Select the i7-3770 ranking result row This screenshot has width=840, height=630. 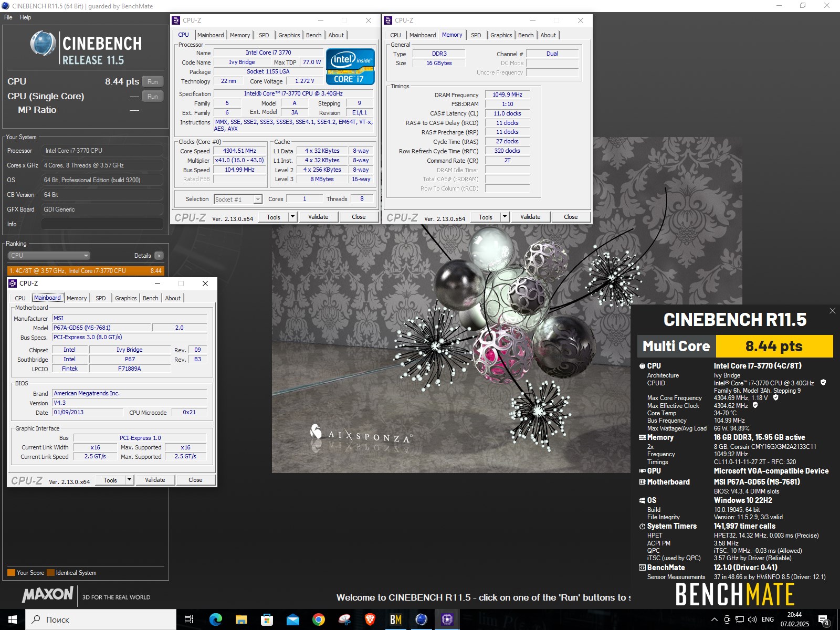pos(86,271)
